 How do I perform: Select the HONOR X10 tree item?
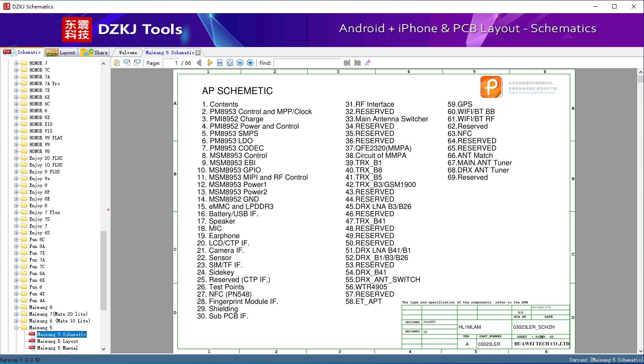coord(41,124)
